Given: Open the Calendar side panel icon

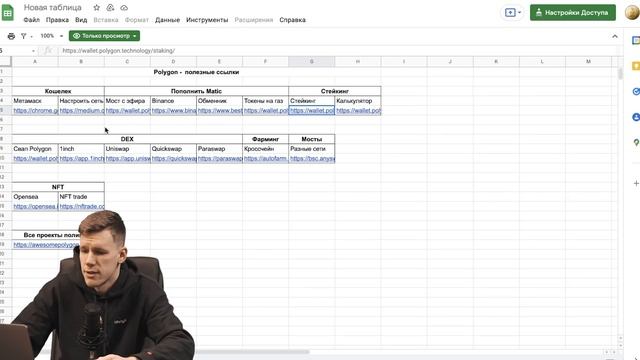Looking at the screenshot, I should pos(636,40).
